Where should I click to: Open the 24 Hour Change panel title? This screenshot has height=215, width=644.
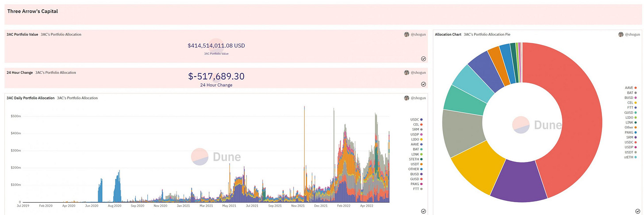pyautogui.click(x=19, y=72)
